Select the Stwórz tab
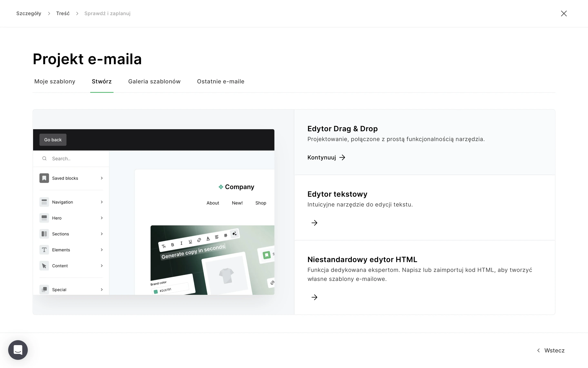Image resolution: width=588 pixels, height=368 pixels. pos(101,81)
